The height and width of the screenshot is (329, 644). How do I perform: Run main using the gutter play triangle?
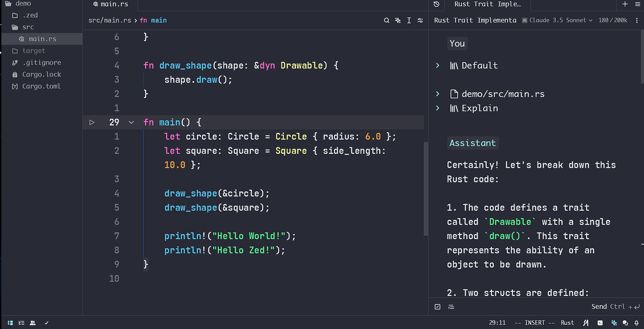(x=92, y=122)
